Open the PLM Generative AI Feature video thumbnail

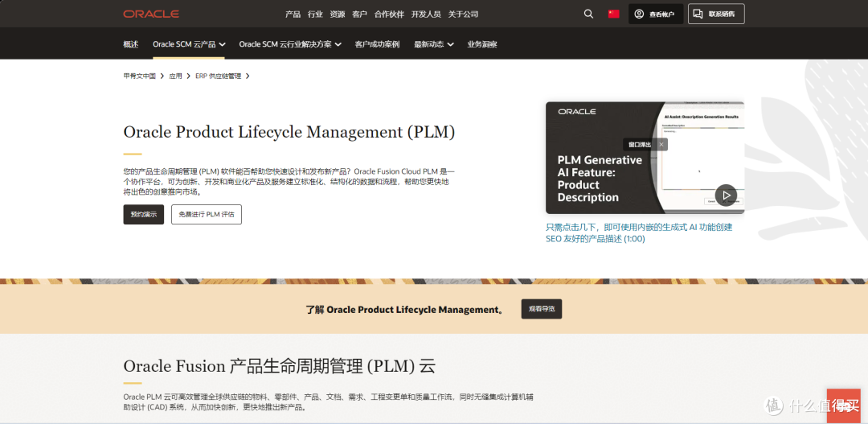click(x=645, y=158)
